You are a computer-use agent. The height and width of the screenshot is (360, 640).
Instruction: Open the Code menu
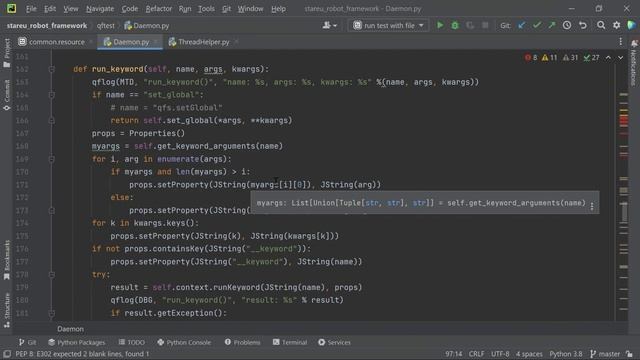(x=129, y=9)
